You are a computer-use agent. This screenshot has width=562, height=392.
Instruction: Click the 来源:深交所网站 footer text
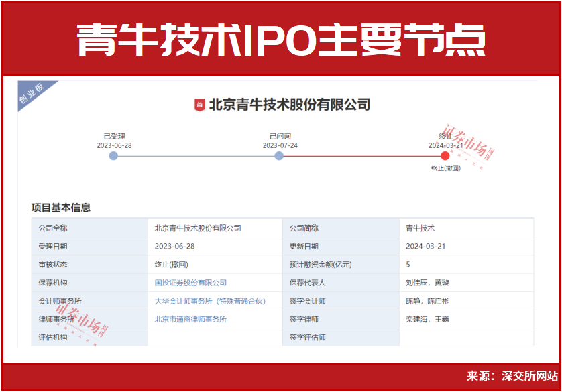(512, 375)
